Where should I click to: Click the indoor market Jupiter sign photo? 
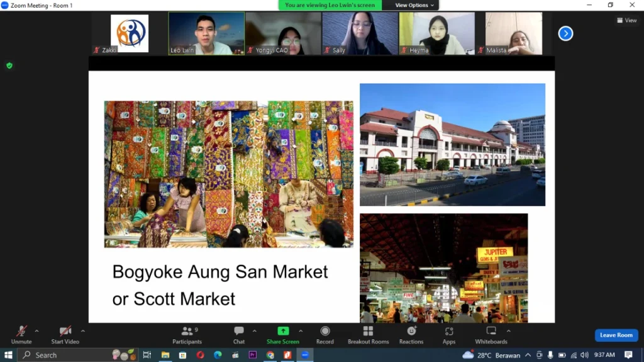tap(443, 268)
